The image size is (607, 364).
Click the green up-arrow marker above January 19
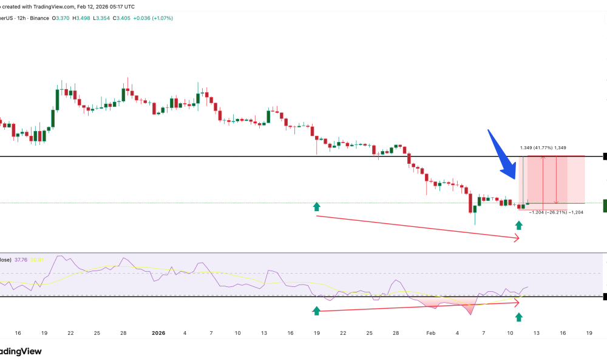pos(316,206)
